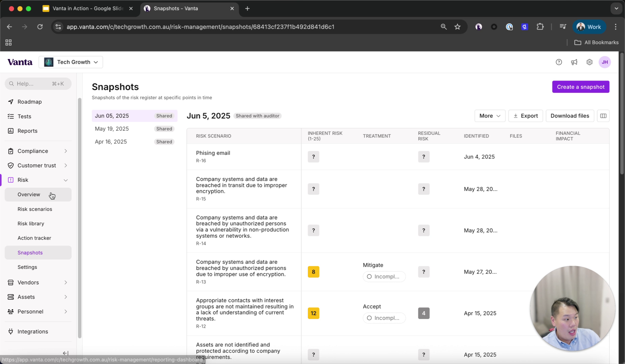
Task: Click the Integrations plug icon
Action: (11, 331)
